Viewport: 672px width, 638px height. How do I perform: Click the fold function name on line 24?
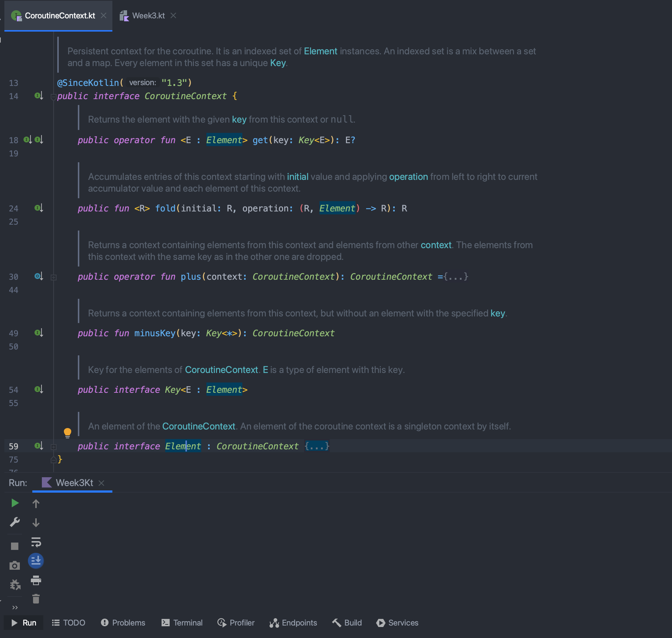[165, 208]
